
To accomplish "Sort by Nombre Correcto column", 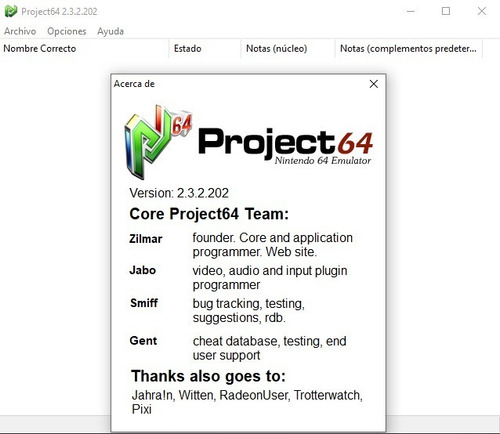I will coord(85,49).
